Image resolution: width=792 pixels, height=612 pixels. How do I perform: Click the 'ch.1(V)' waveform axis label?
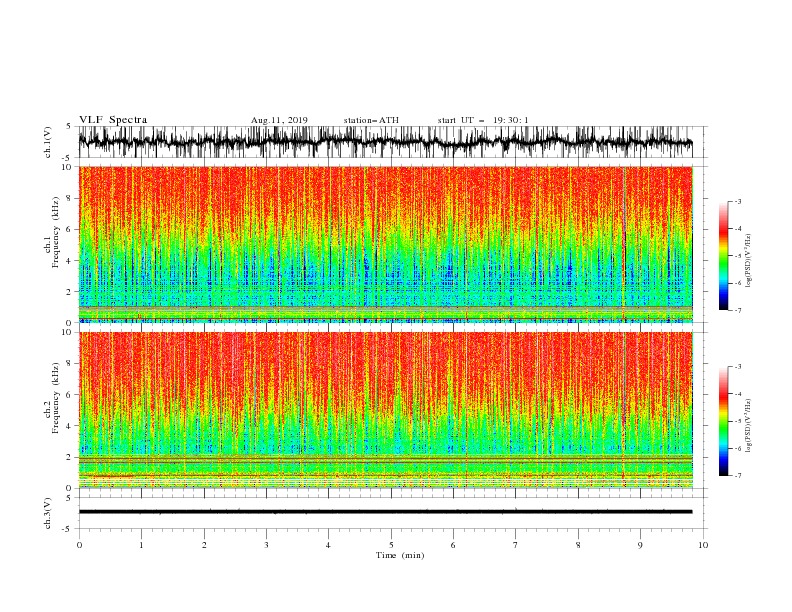[x=48, y=142]
